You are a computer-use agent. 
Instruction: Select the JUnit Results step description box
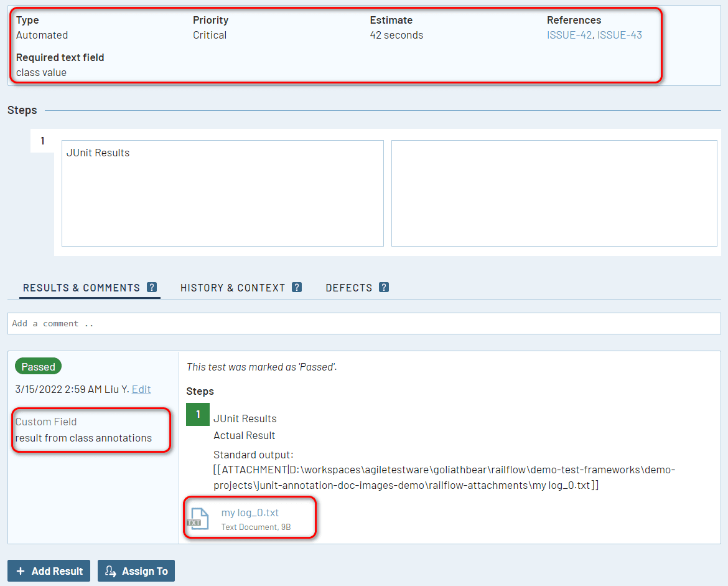(x=222, y=193)
